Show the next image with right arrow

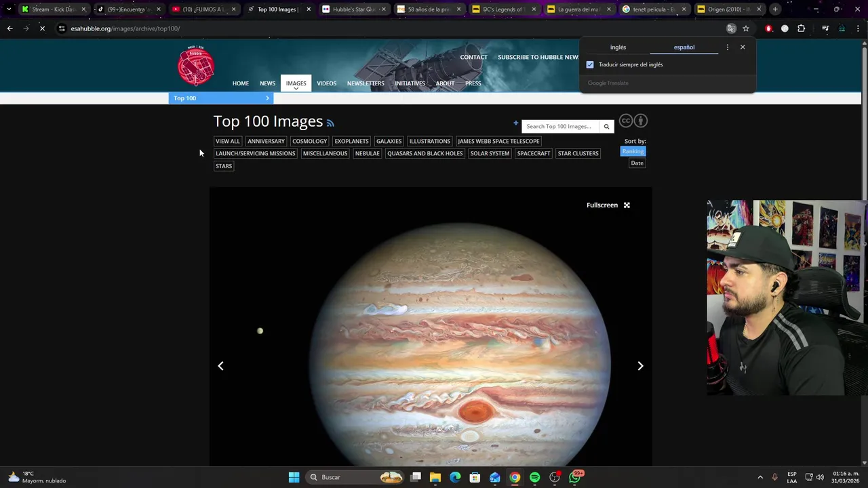[640, 366]
